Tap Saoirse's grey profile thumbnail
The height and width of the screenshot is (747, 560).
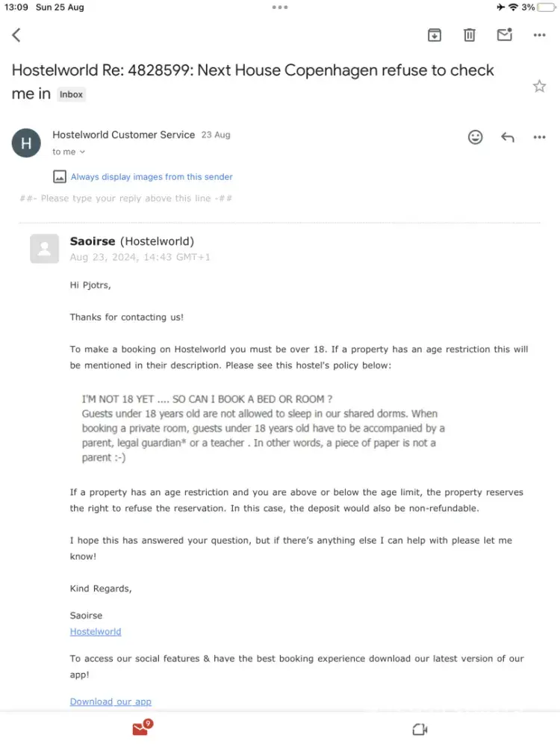44,249
